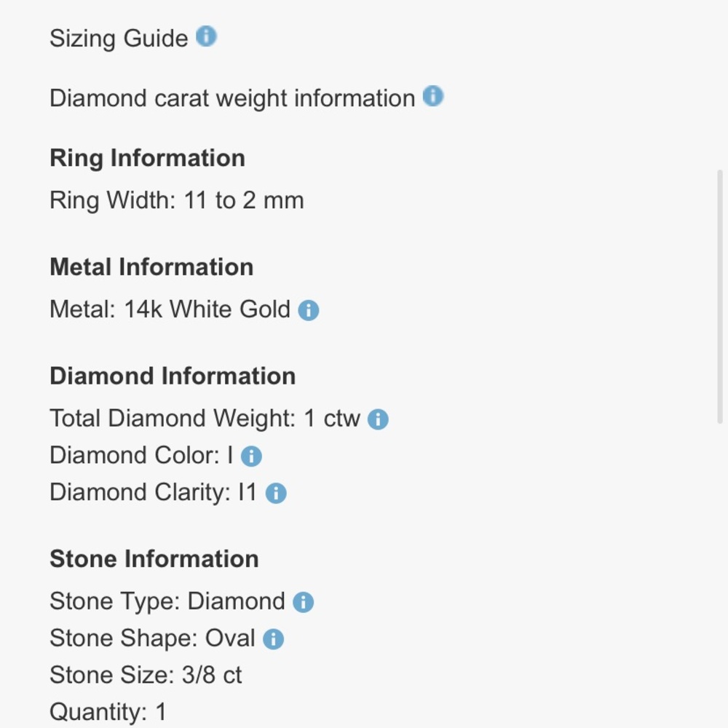Expand the Metal Information section
Image resolution: width=728 pixels, height=728 pixels.
tap(151, 266)
